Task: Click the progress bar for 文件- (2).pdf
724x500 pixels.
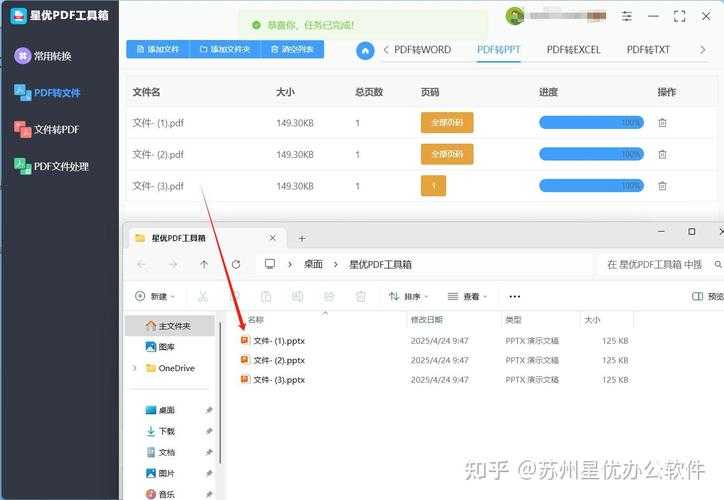Action: [x=590, y=155]
